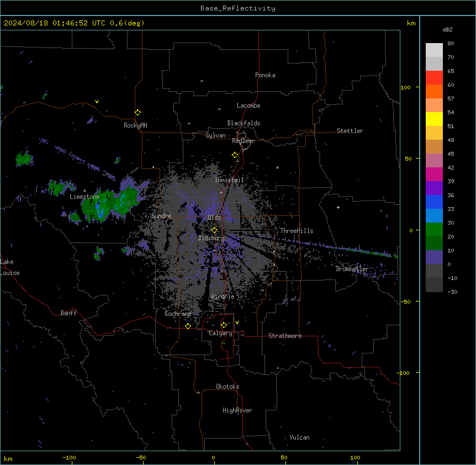Select the Cochrane label
The height and width of the screenshot is (465, 476).
[x=178, y=314]
